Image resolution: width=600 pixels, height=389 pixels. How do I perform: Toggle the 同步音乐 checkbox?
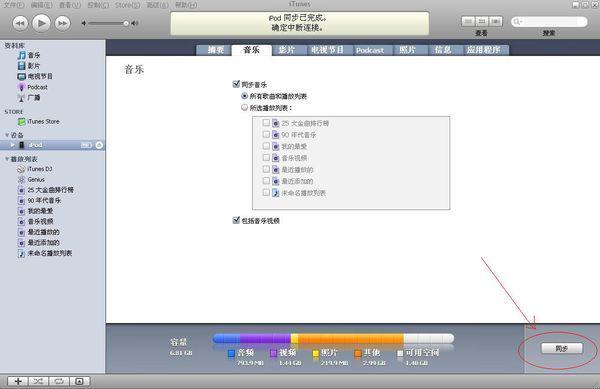point(236,84)
